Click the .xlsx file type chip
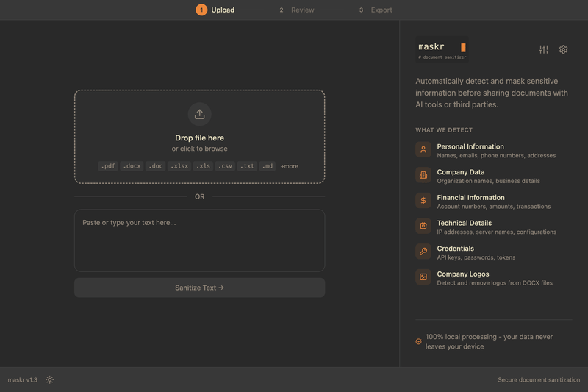 [179, 166]
